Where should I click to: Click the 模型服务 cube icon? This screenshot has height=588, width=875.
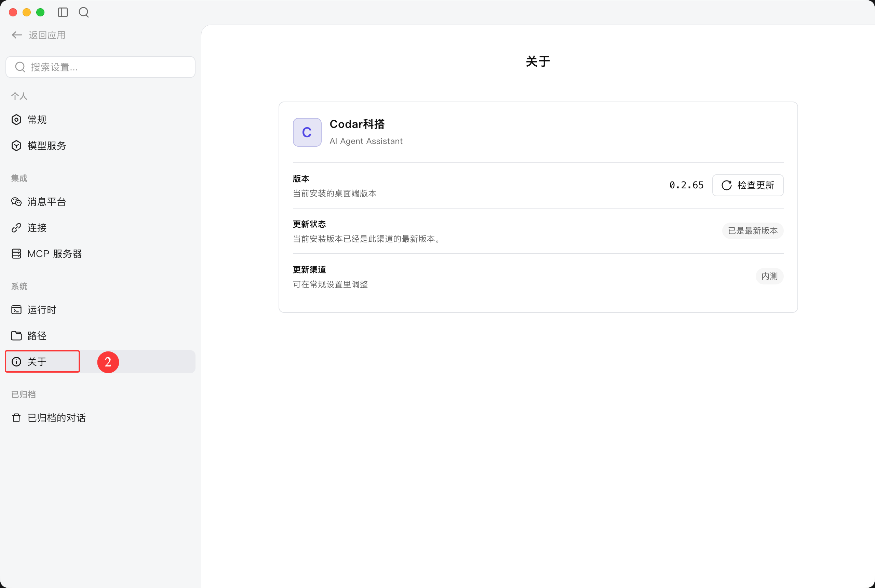click(x=16, y=146)
